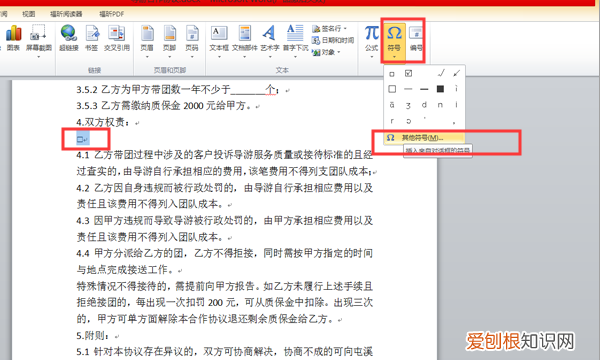The height and width of the screenshot is (360, 600).
Task: Open the 页脚 footer dropdown
Action: [170, 57]
